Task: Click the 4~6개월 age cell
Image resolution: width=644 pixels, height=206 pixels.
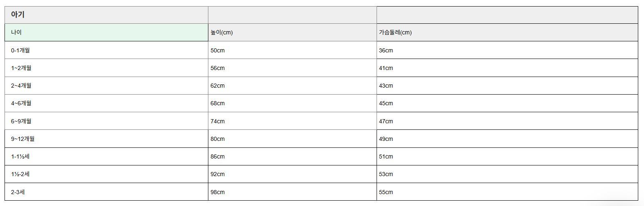Action: (x=106, y=103)
